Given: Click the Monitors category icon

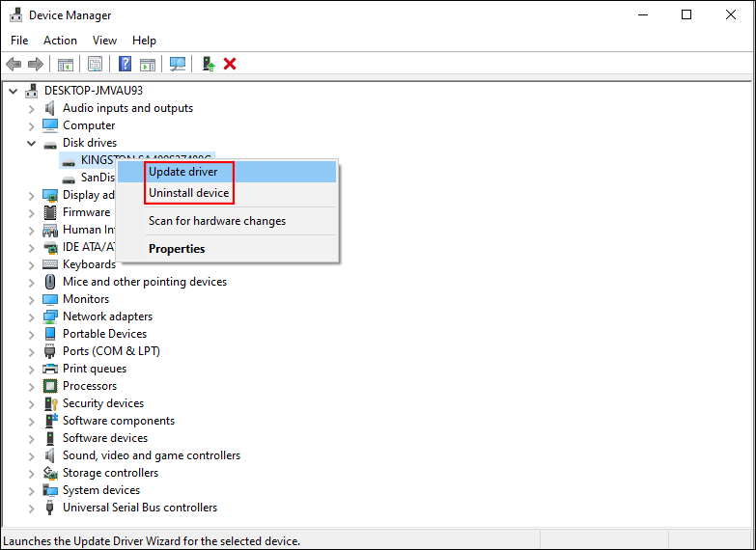Looking at the screenshot, I should (x=50, y=299).
